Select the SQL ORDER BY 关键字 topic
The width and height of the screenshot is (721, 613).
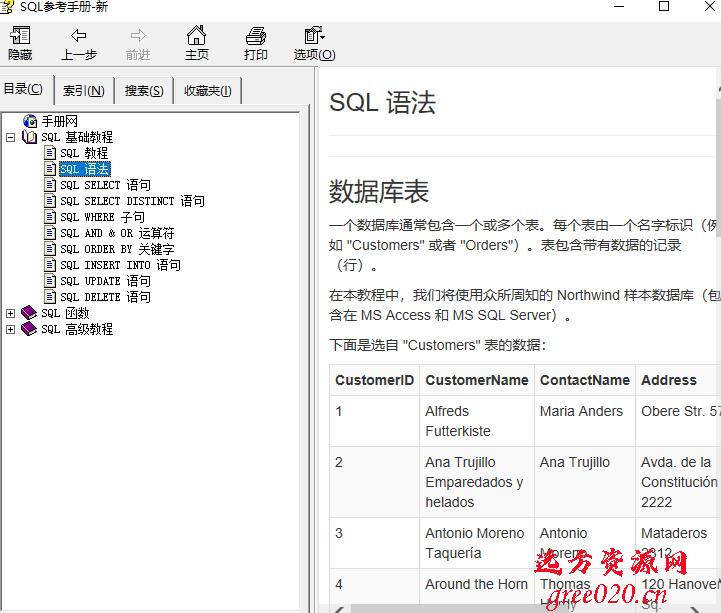point(117,249)
